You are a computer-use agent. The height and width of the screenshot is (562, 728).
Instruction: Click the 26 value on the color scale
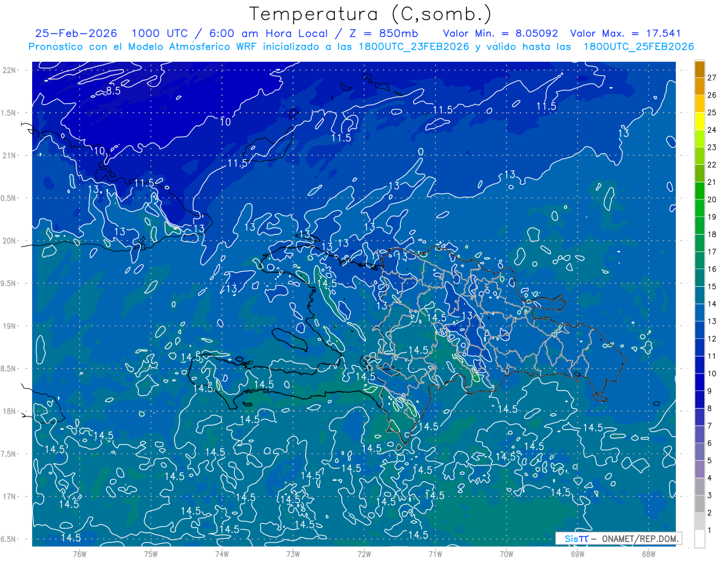pos(712,95)
